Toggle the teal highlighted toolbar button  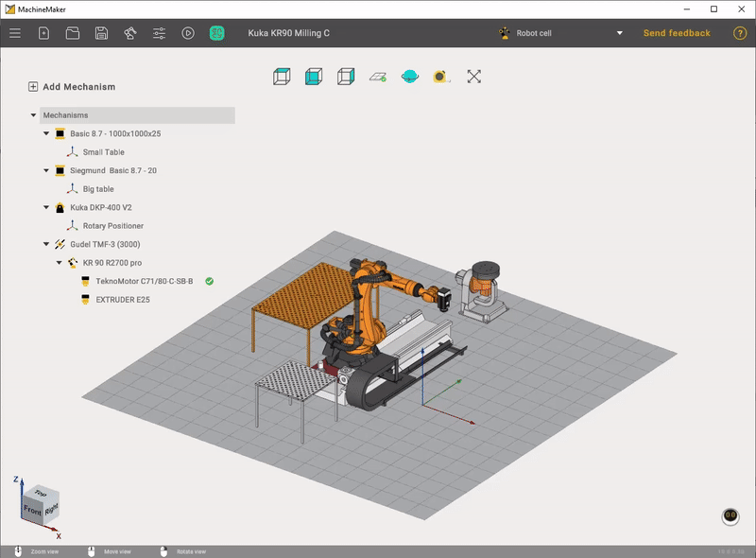click(217, 33)
